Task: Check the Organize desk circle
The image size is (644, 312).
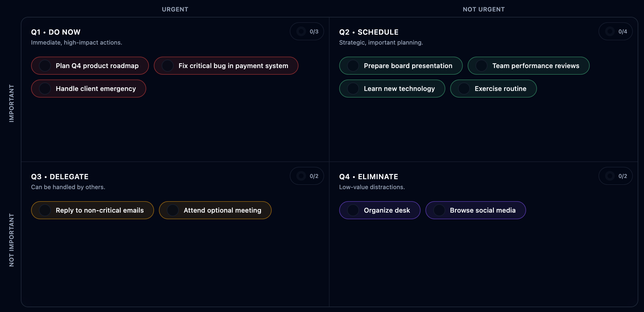Action: coord(353,210)
